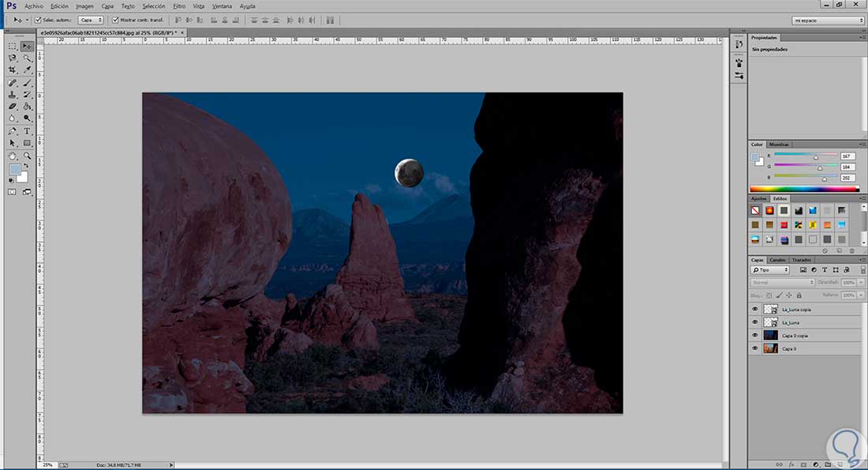868x470 pixels.
Task: Filter layers by text type icon
Action: [825, 270]
